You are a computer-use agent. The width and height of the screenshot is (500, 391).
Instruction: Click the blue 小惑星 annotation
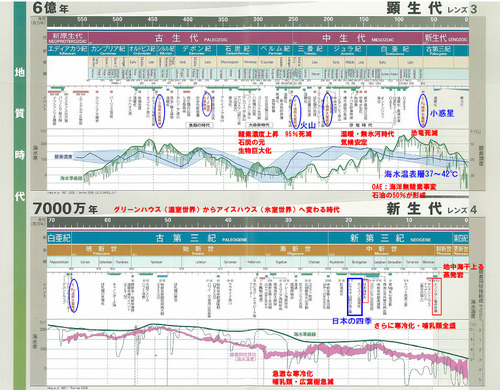[442, 113]
